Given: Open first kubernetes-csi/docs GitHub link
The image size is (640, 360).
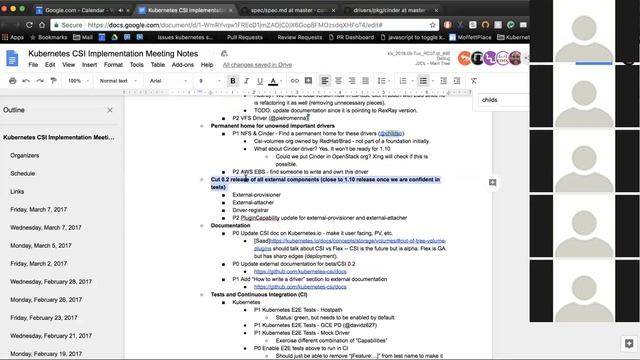Looking at the screenshot, I should [x=300, y=272].
